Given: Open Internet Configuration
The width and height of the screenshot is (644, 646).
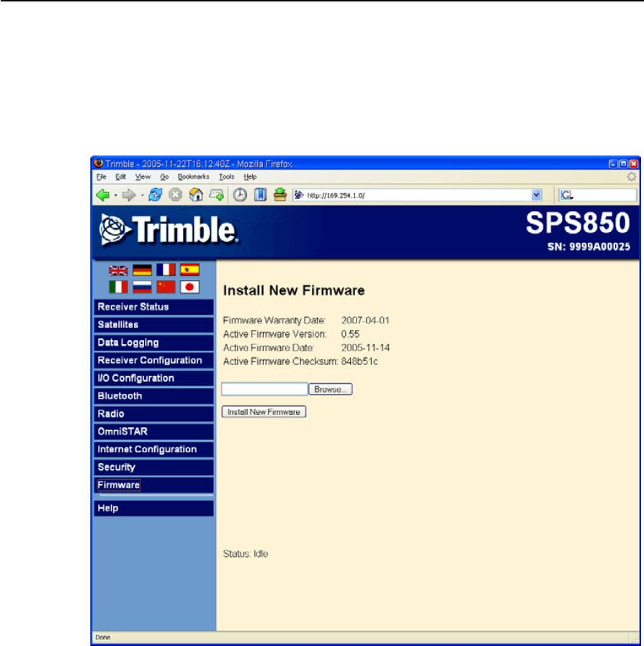Looking at the screenshot, I should [x=153, y=449].
